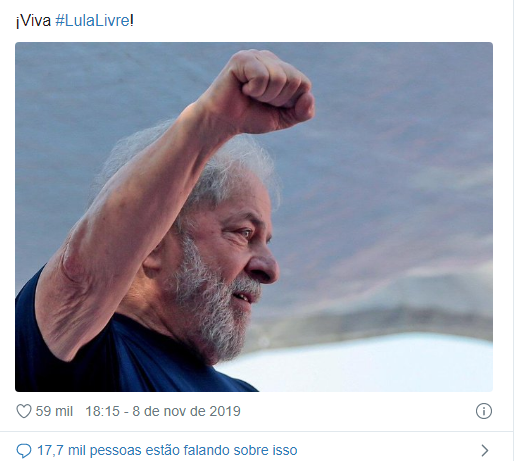Screen dimensions: 532x461
Task: Click the '8 de nov de 2019' date
Action: pos(186,411)
